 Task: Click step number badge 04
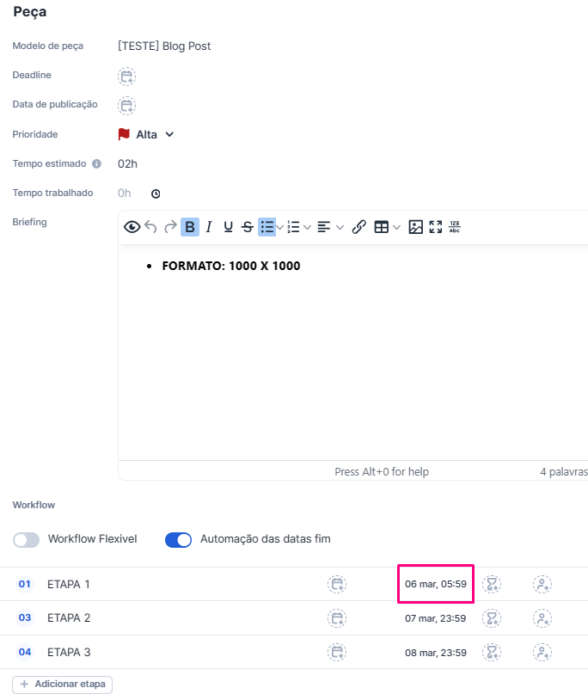[25, 652]
